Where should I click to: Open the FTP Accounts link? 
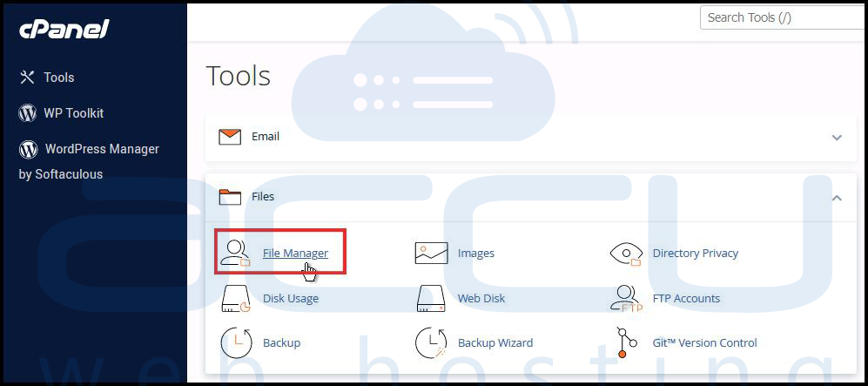coord(686,299)
